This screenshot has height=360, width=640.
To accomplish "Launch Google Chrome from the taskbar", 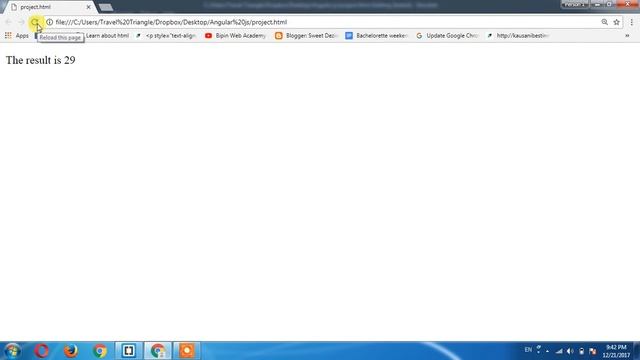I will point(99,351).
